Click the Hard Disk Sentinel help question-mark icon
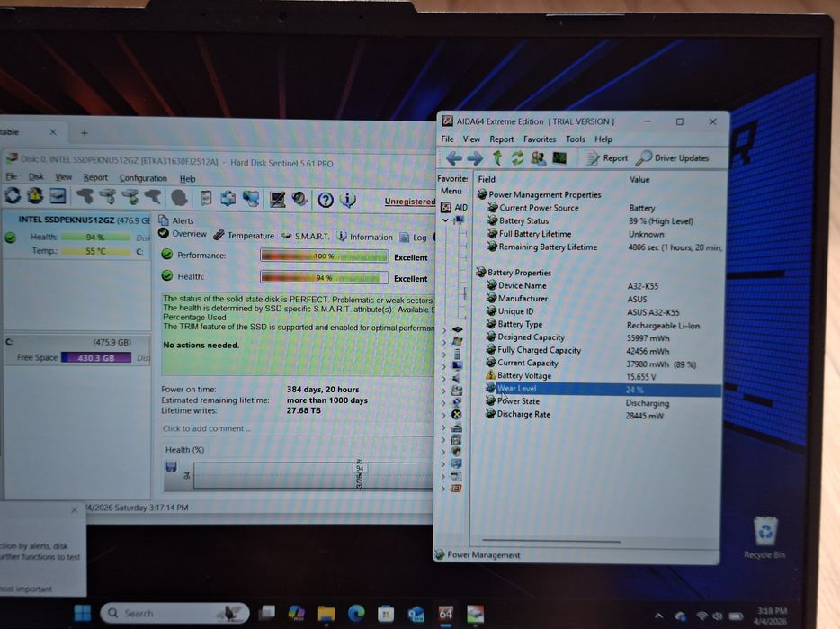840x629 pixels. (x=326, y=200)
